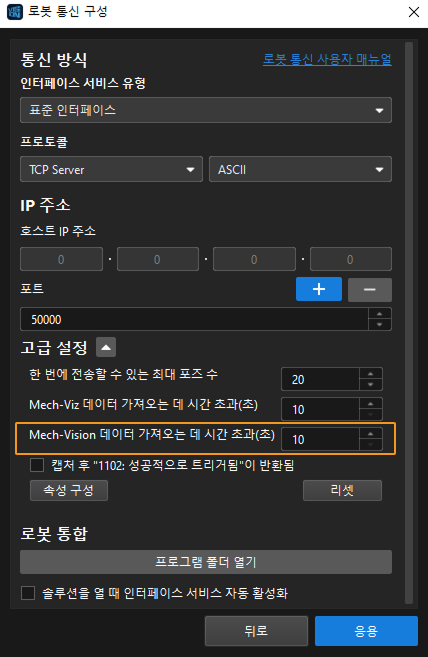Click the port number input field
The image size is (428, 657).
194,319
